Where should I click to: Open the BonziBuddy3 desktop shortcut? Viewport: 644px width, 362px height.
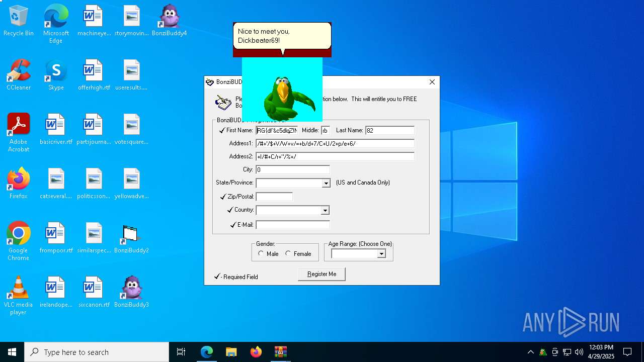pyautogui.click(x=131, y=292)
